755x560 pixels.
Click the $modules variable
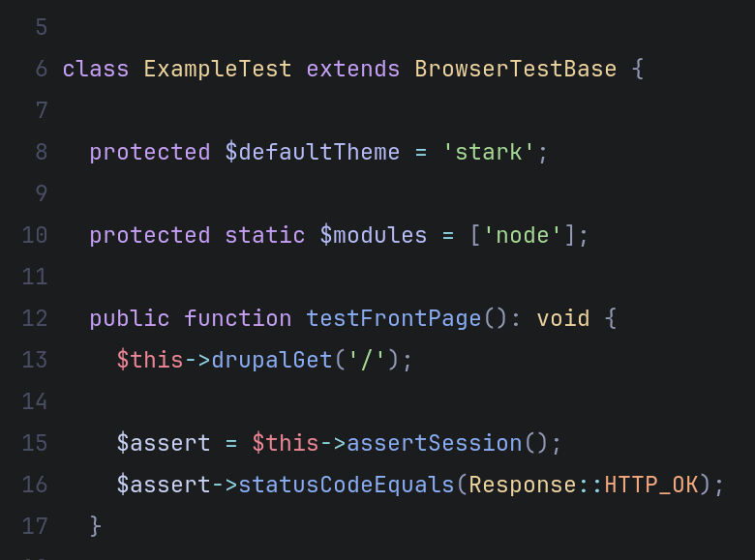tap(373, 236)
